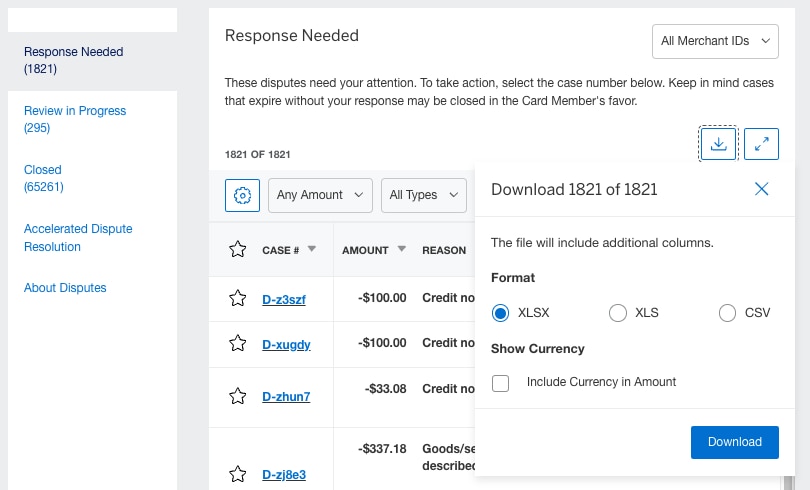
Task: Star case D-zhun7
Action: coord(238,396)
